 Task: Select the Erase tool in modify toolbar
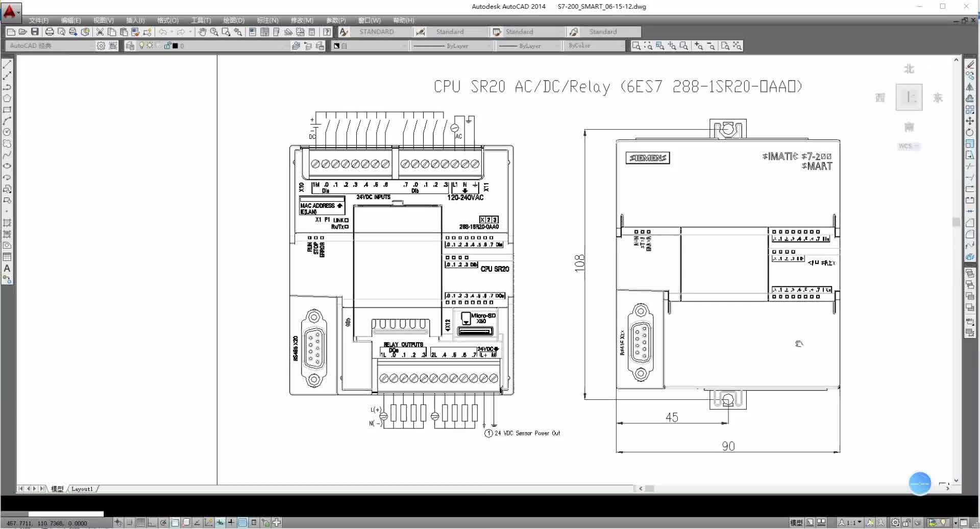pyautogui.click(x=970, y=64)
